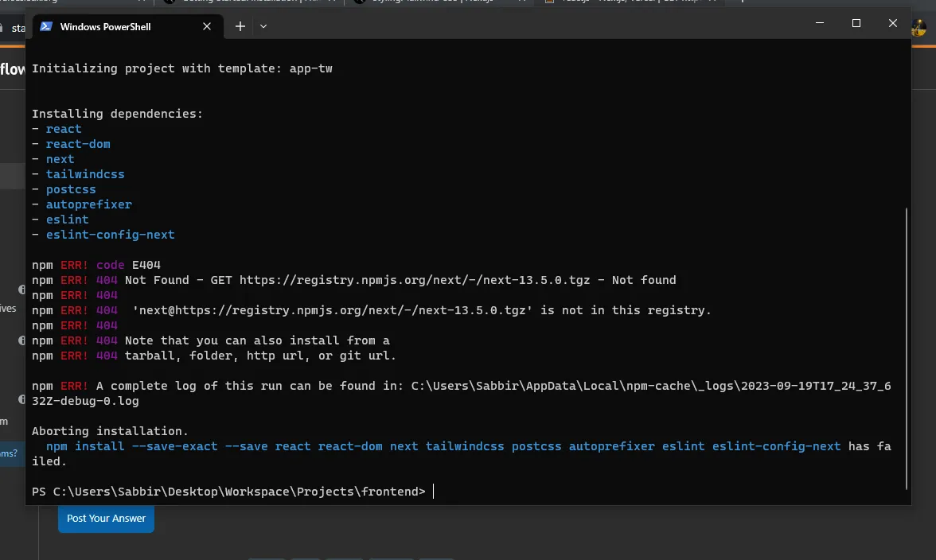Maximize the PowerShell window
This screenshot has height=560, width=936.
point(856,22)
